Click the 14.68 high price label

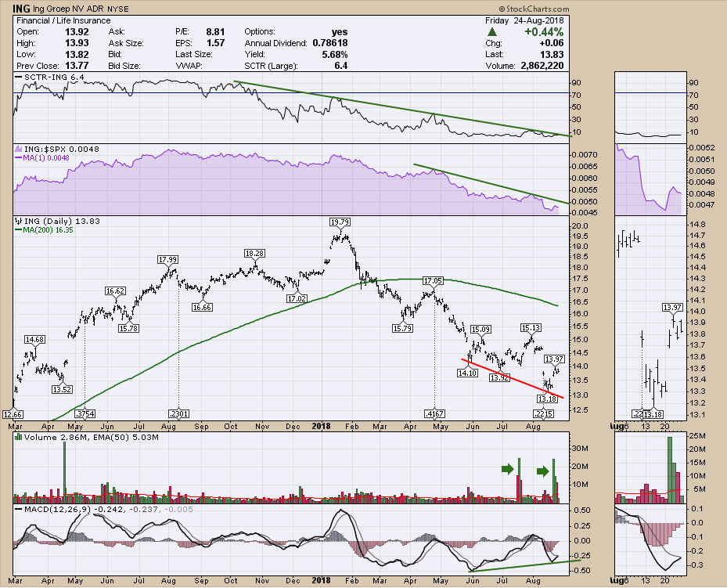coord(34,340)
